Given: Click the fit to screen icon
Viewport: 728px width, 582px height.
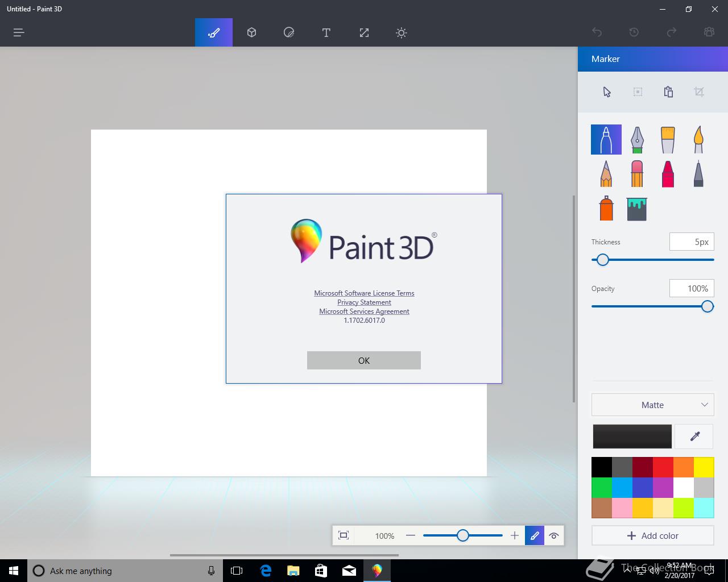Looking at the screenshot, I should point(344,535).
